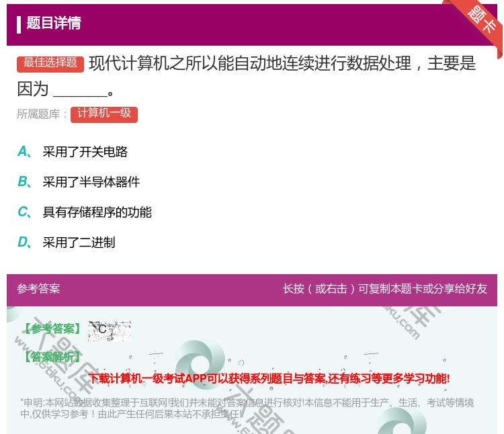Image resolution: width=504 pixels, height=434 pixels.
Task: Select option A 采用了开关电路
Action: point(73,152)
